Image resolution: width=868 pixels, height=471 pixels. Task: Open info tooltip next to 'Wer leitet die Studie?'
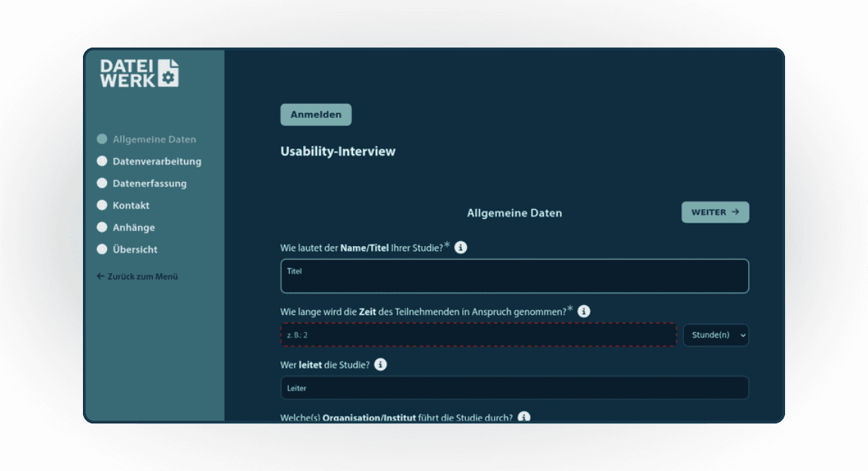point(381,365)
